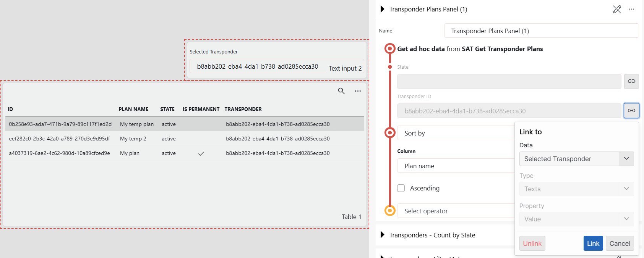This screenshot has height=258, width=644.
Task: Select the My temp 2 table row
Action: click(x=133, y=139)
